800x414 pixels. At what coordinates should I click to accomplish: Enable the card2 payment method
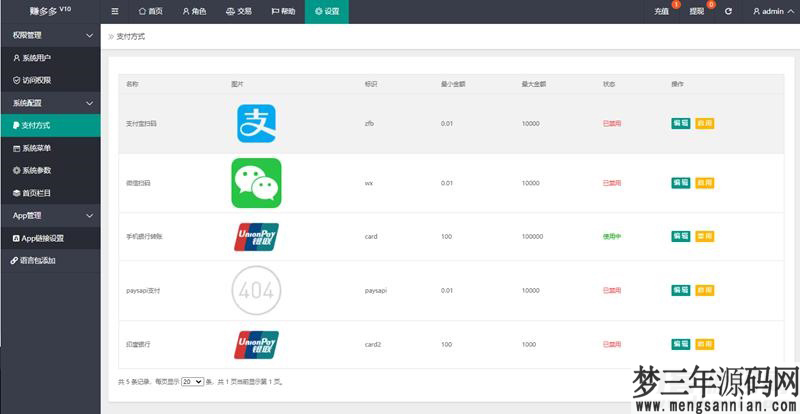tap(705, 345)
